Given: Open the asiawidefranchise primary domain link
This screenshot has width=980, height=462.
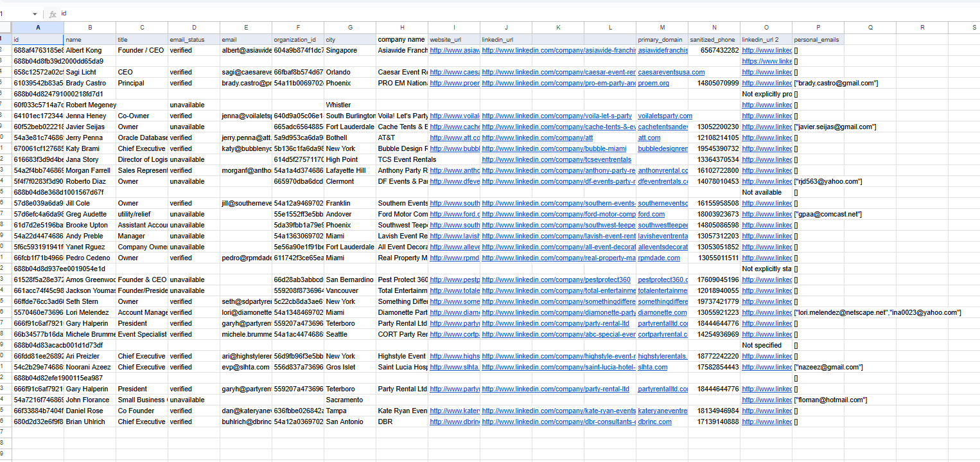Looking at the screenshot, I should tap(662, 50).
